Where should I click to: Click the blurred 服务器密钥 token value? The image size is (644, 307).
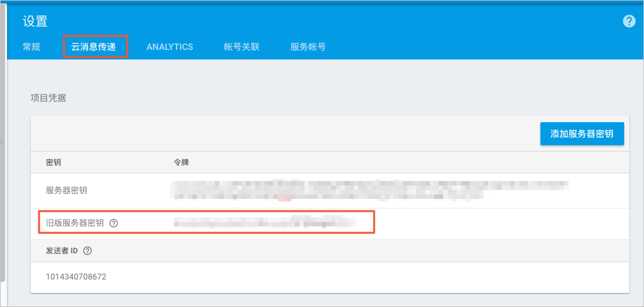click(370, 191)
